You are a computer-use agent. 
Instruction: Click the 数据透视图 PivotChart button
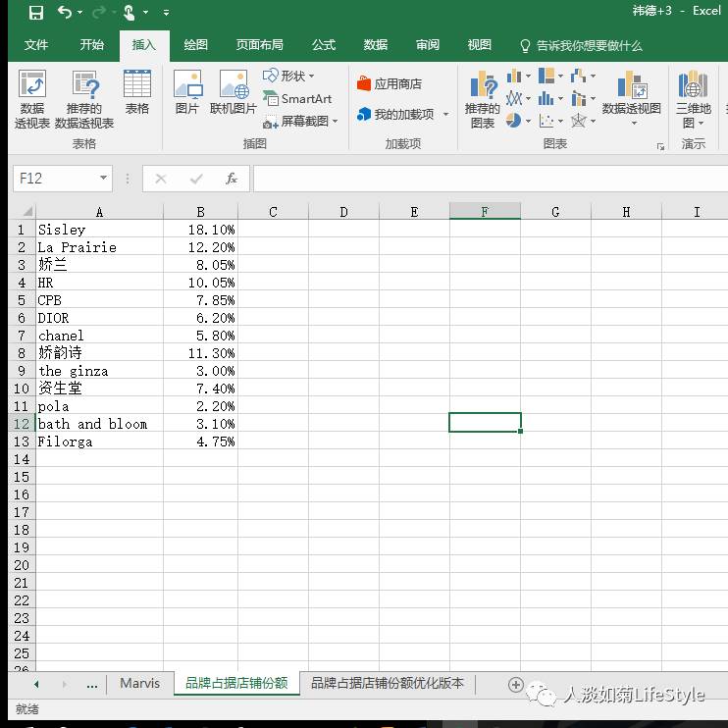tap(632, 97)
